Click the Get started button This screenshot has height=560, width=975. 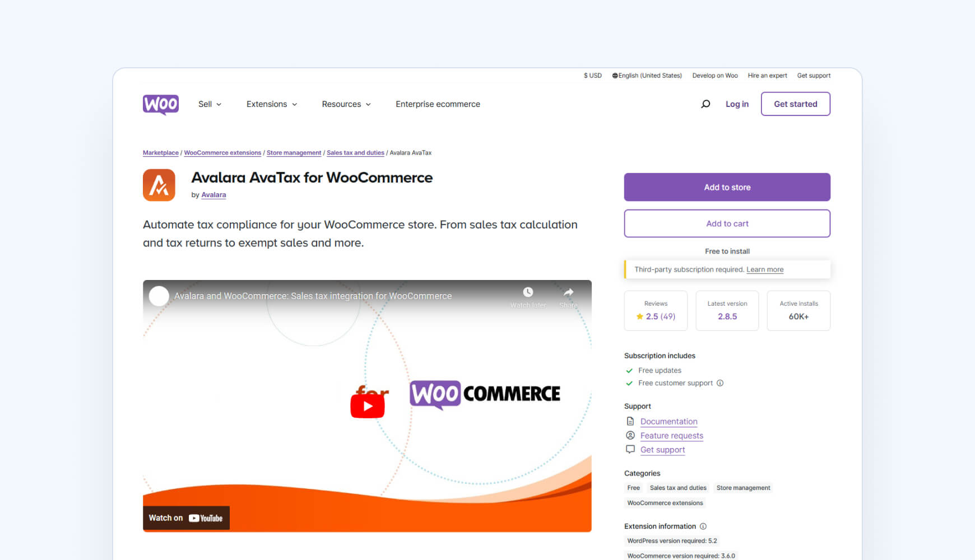pyautogui.click(x=795, y=104)
